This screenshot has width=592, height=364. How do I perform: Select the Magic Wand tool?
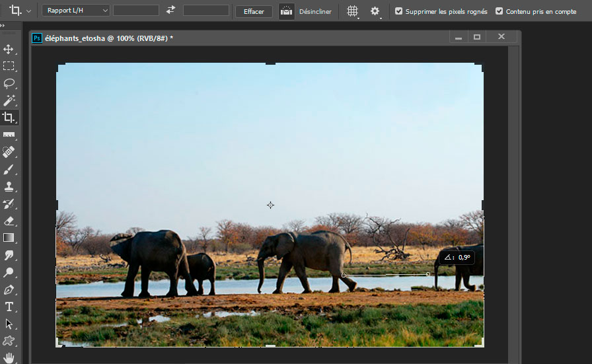[9, 100]
